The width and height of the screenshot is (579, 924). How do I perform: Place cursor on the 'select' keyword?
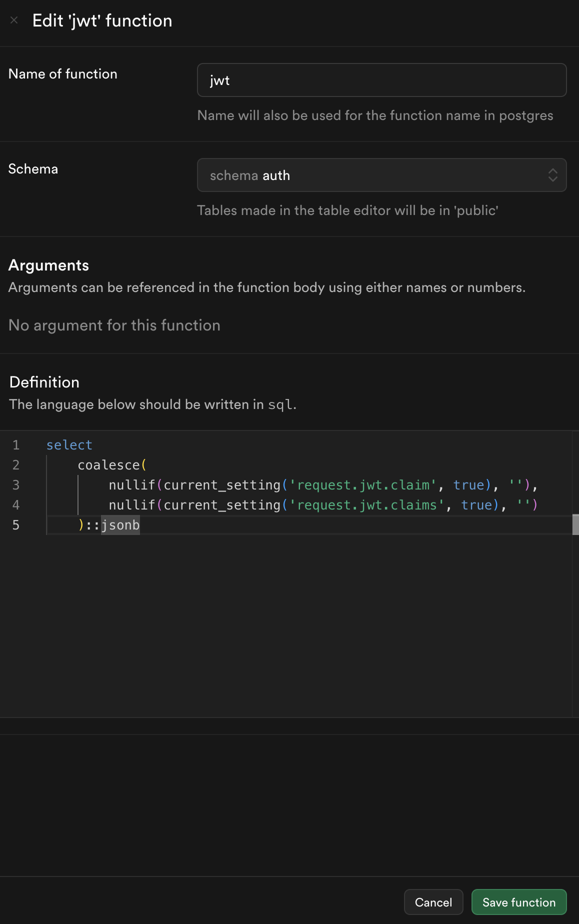(69, 445)
